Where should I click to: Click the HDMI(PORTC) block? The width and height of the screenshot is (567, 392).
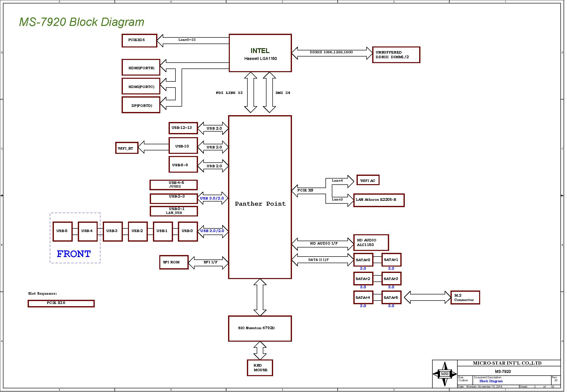tap(141, 86)
